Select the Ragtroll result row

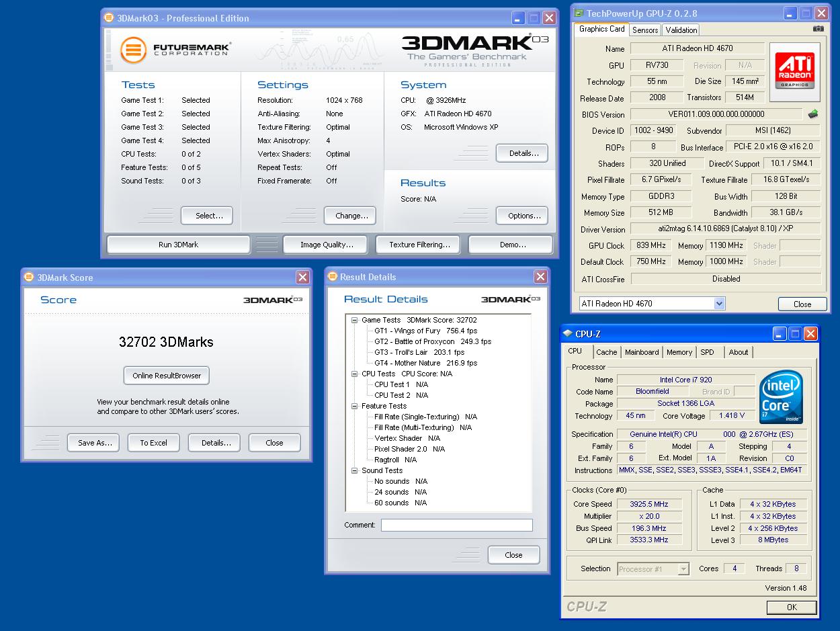396,460
